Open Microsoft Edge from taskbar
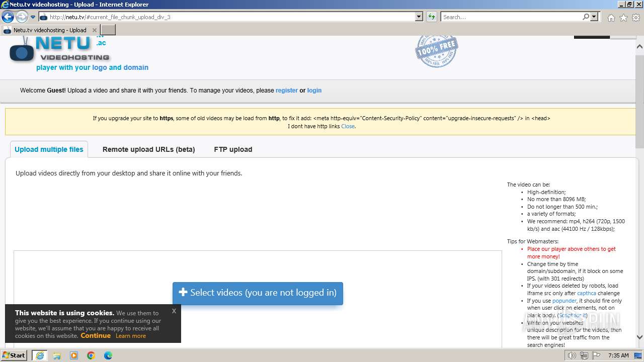 tap(108, 355)
